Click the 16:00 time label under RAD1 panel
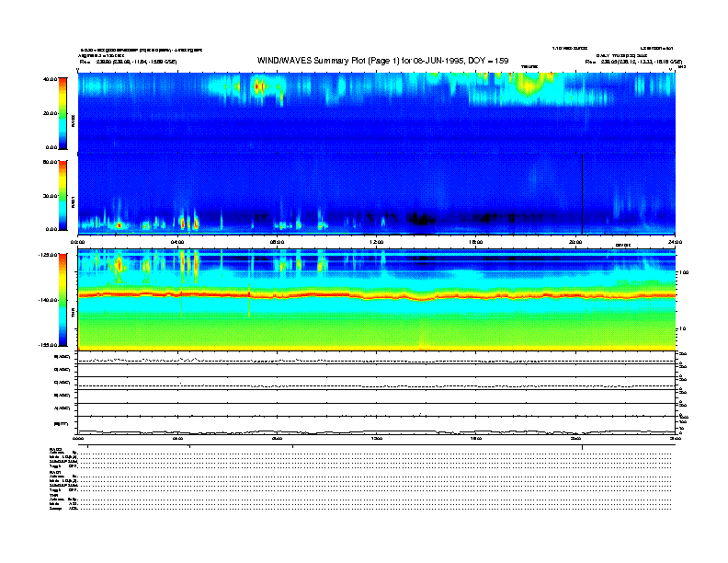The height and width of the screenshot is (563, 728). tap(476, 242)
